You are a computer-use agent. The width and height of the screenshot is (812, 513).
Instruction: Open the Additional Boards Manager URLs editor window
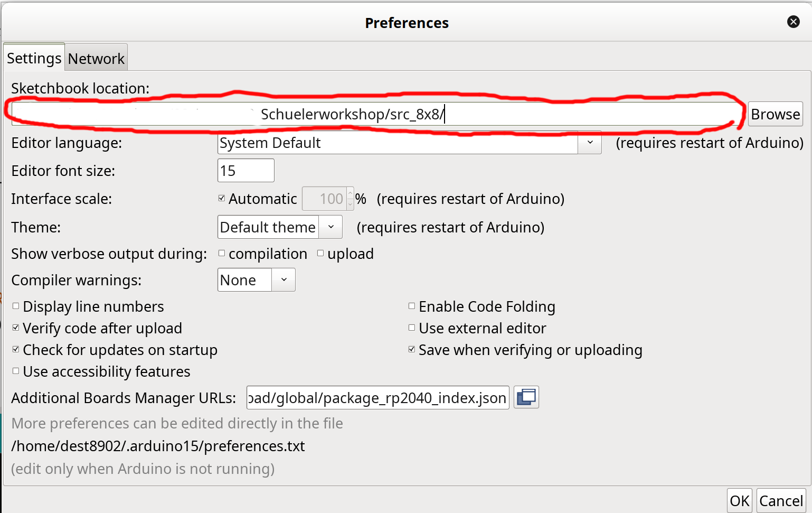pyautogui.click(x=526, y=397)
